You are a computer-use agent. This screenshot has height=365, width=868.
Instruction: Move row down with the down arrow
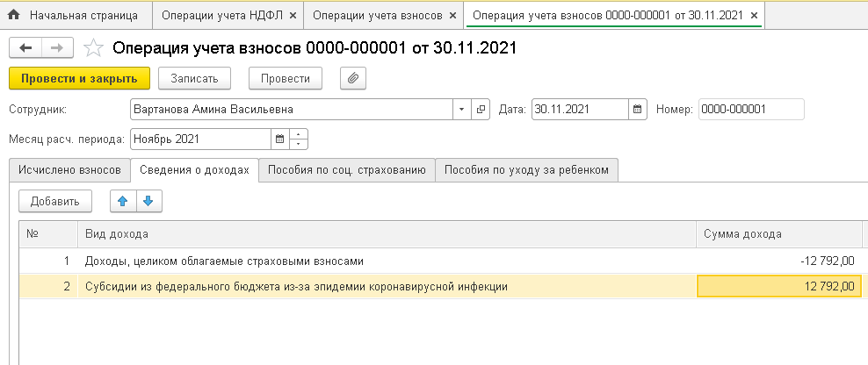[148, 201]
